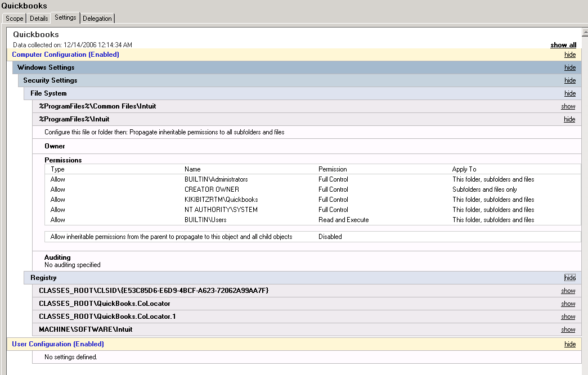Open the Details tab
Viewport: 588px width, 375px height.
pyautogui.click(x=39, y=19)
